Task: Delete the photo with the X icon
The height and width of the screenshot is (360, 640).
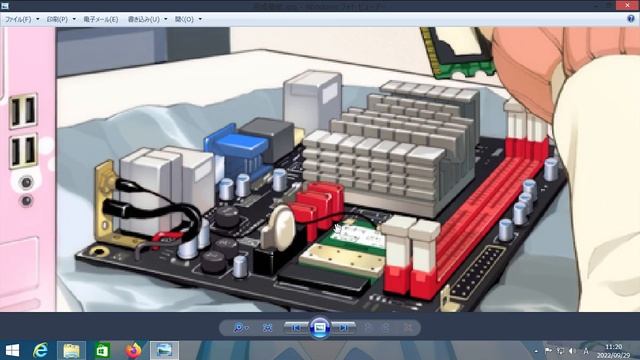Action: [408, 328]
